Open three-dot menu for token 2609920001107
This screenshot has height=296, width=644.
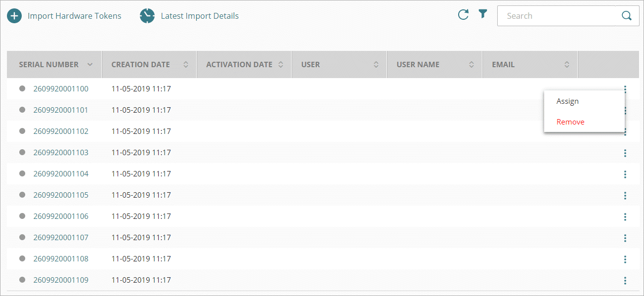click(x=625, y=238)
